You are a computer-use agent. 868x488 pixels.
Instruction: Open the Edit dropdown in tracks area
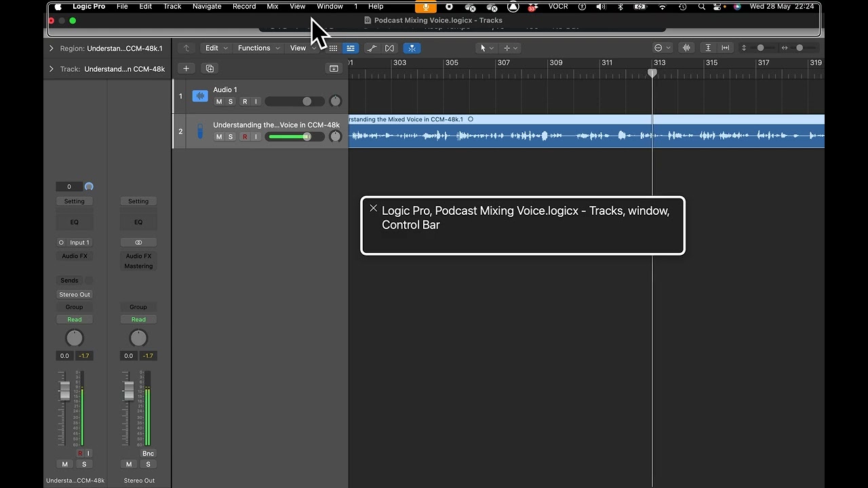216,48
